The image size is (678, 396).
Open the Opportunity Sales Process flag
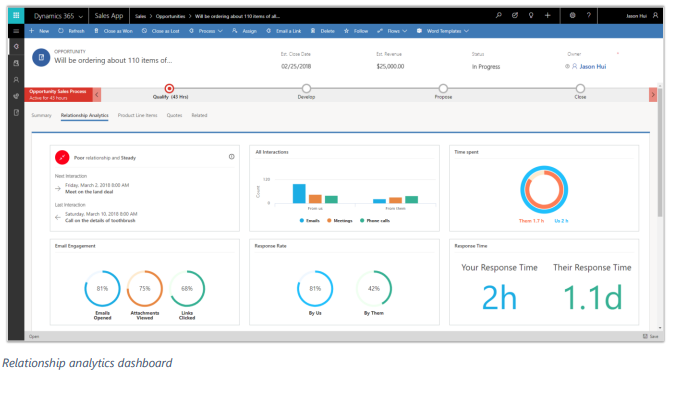click(x=58, y=95)
